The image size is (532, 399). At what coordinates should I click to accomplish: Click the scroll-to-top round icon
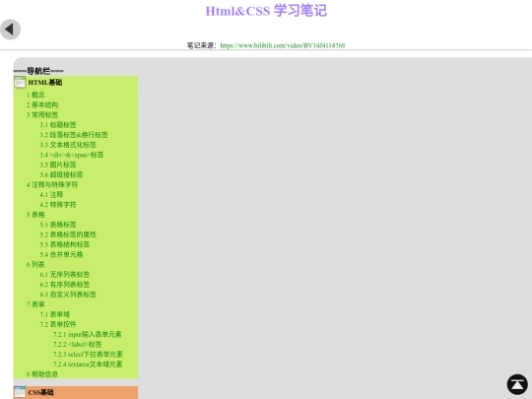(x=517, y=384)
